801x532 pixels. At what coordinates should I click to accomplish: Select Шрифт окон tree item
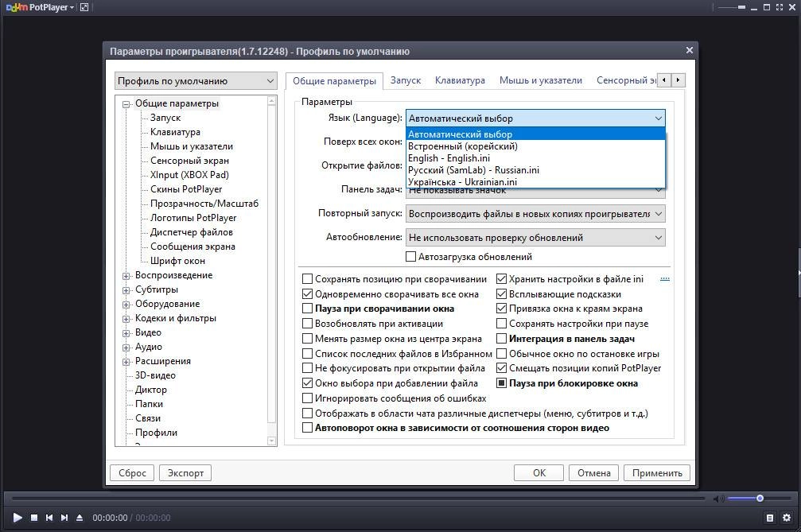coord(177,260)
